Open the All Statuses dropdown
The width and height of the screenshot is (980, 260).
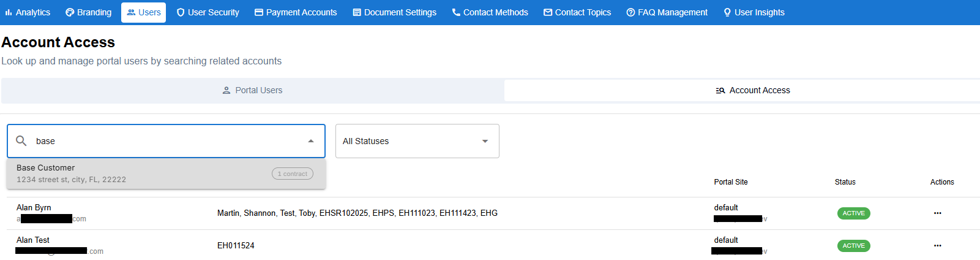pyautogui.click(x=417, y=141)
